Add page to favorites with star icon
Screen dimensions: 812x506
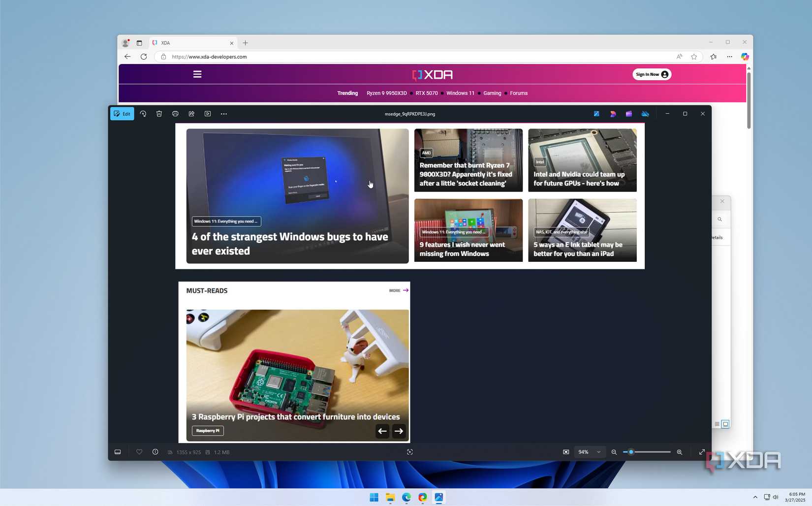click(694, 57)
